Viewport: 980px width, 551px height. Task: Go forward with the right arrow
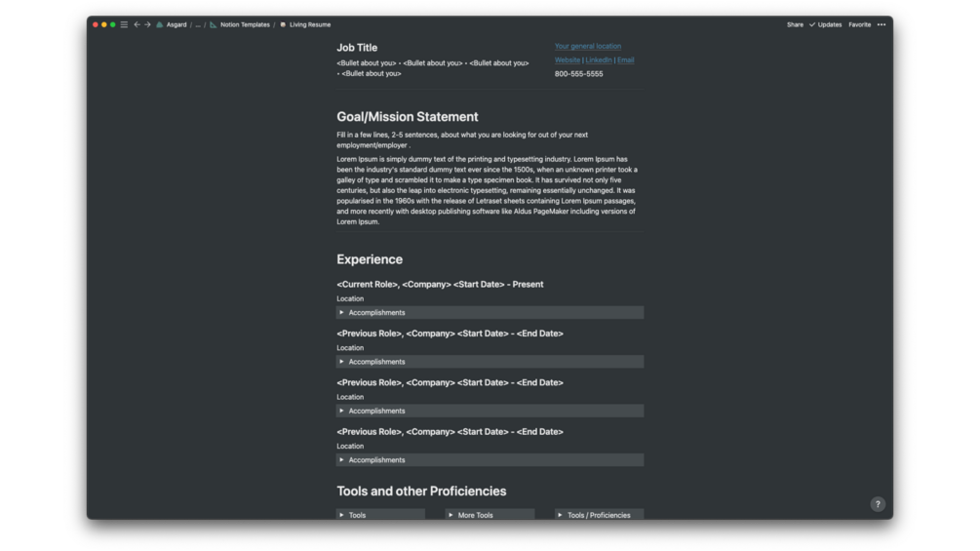(x=147, y=24)
